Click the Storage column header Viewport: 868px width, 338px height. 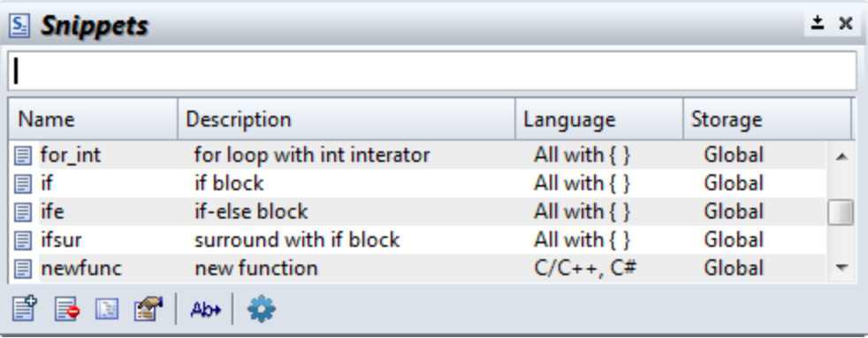click(x=767, y=119)
